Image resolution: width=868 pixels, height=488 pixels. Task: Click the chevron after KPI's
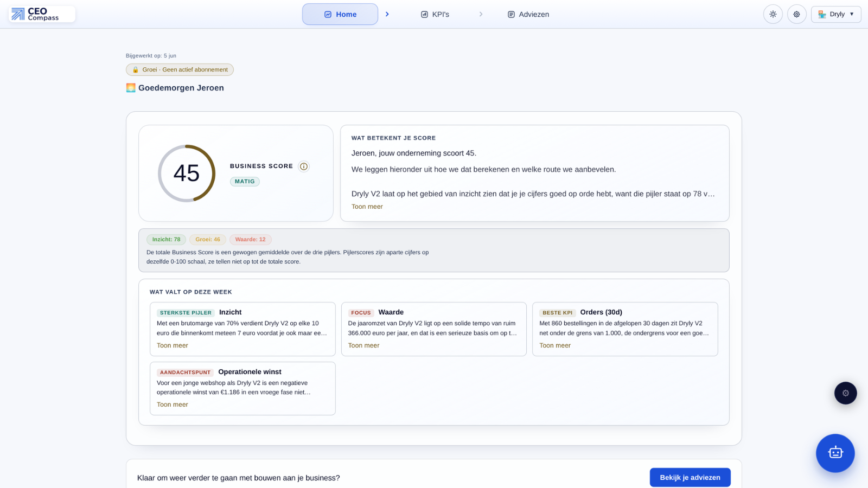[x=481, y=14]
